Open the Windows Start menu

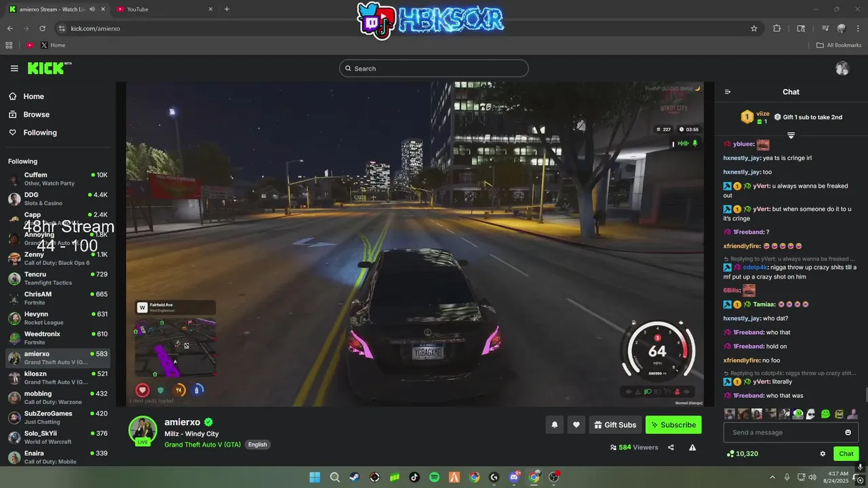pyautogui.click(x=315, y=477)
